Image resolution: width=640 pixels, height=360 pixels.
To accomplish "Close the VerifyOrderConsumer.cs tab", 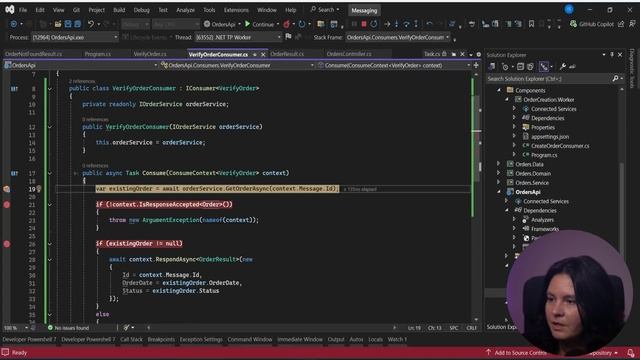I will click(263, 54).
